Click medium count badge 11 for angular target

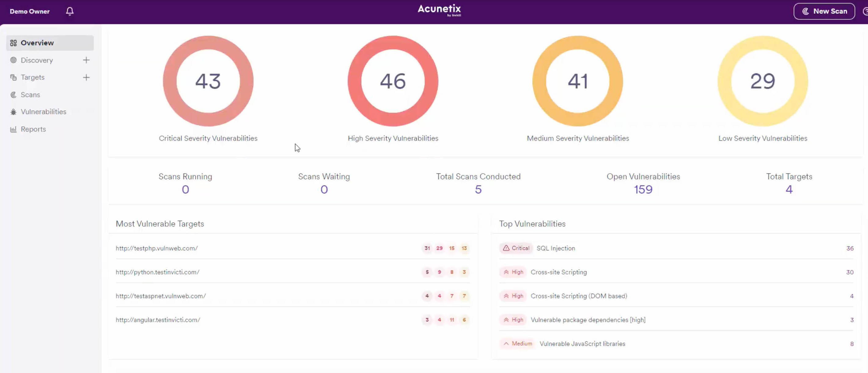point(452,320)
